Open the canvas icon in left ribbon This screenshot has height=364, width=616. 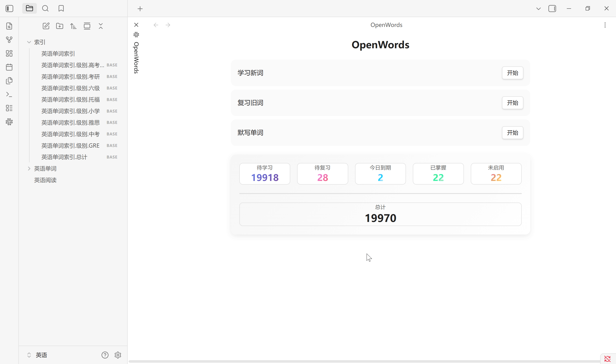coord(9,53)
